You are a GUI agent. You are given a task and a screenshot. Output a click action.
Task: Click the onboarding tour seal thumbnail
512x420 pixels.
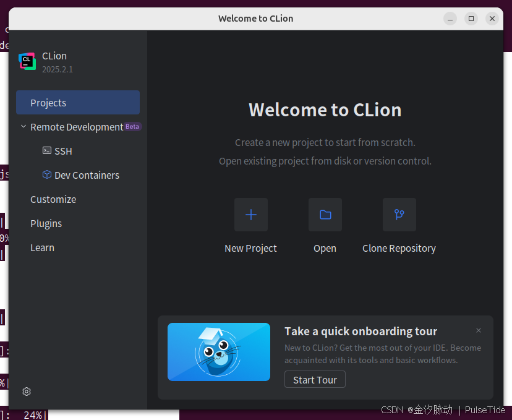coord(219,352)
